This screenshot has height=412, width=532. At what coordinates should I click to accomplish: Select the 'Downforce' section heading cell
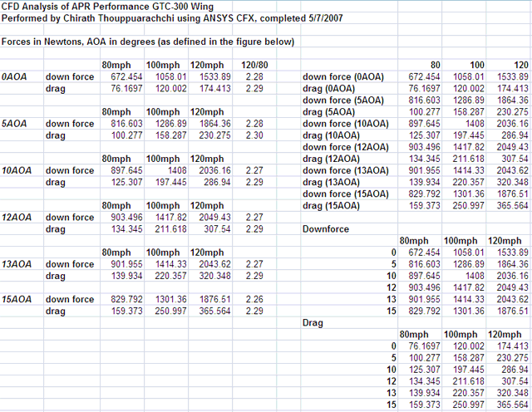(326, 228)
